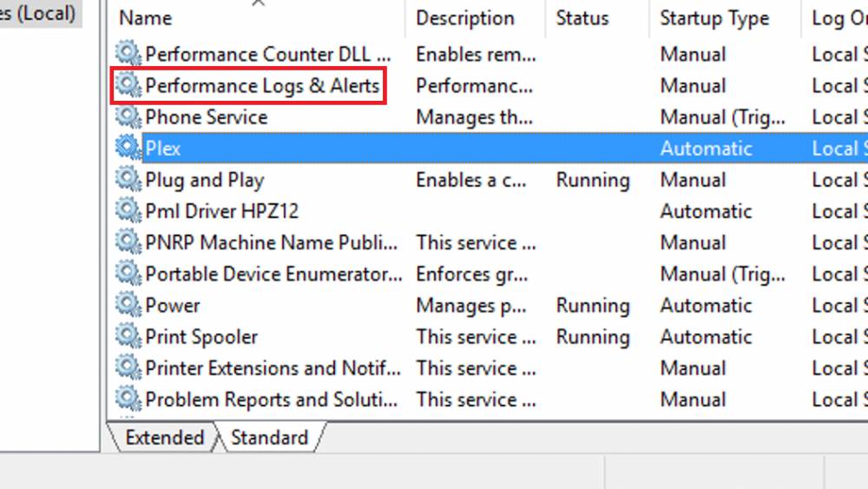Image resolution: width=868 pixels, height=489 pixels.
Task: Switch to the Extended tab
Action: 164,438
